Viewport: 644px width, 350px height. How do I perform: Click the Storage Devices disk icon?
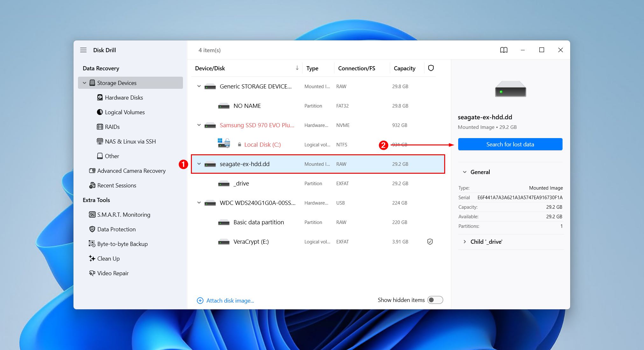pyautogui.click(x=92, y=83)
